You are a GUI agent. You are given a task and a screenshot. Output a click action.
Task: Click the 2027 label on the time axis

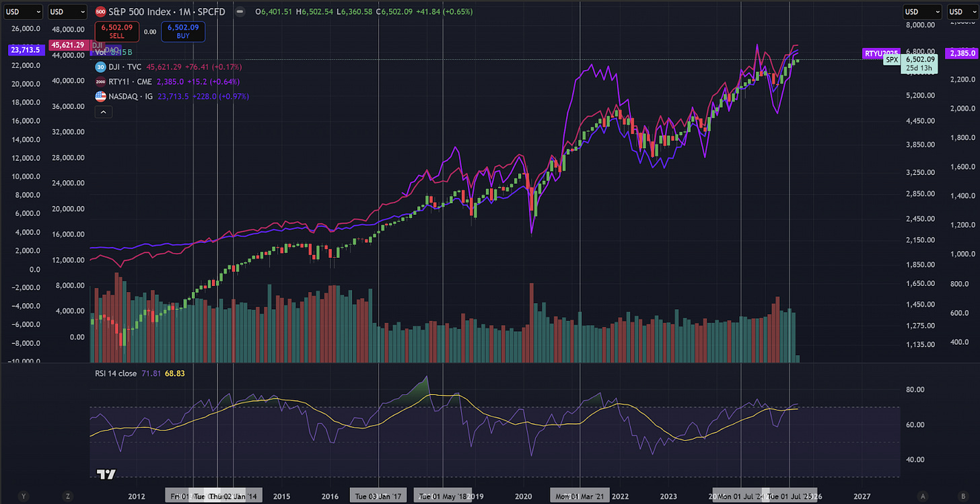click(x=862, y=497)
